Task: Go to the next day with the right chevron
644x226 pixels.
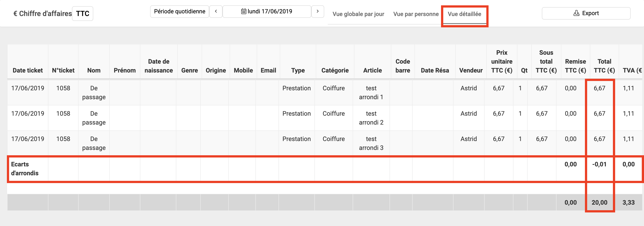Action: click(x=318, y=12)
